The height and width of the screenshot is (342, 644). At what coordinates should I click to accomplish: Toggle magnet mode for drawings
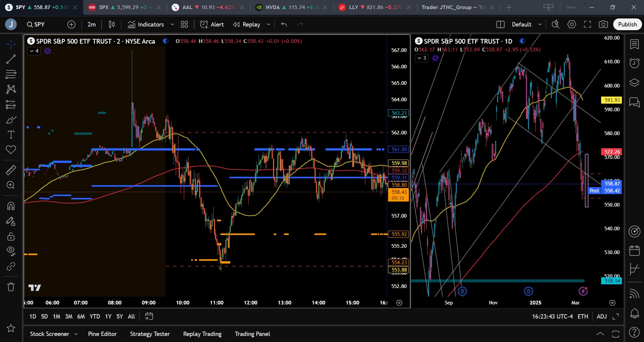(x=11, y=206)
